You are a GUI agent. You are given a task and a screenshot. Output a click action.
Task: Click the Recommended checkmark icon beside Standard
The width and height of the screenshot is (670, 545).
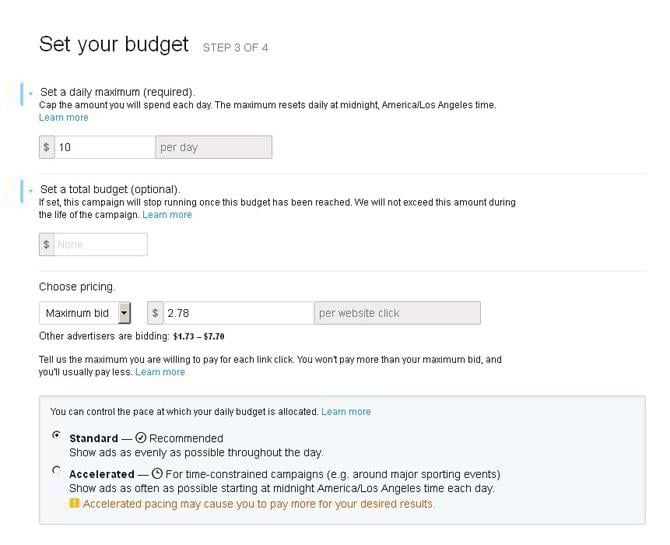click(141, 438)
